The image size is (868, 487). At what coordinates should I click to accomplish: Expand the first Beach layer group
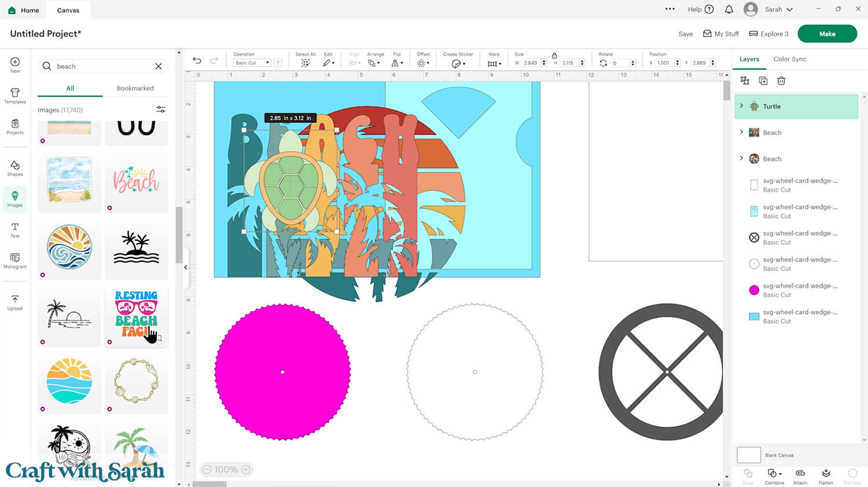741,132
